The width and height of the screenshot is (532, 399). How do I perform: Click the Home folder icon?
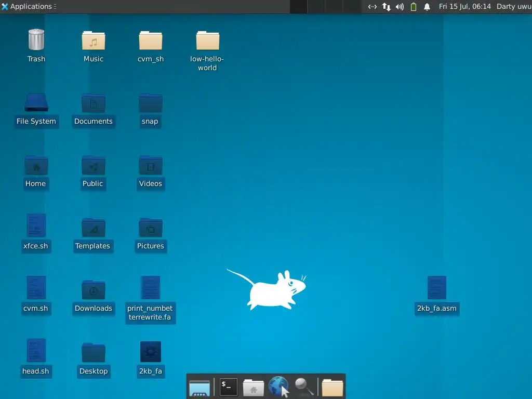(x=36, y=166)
